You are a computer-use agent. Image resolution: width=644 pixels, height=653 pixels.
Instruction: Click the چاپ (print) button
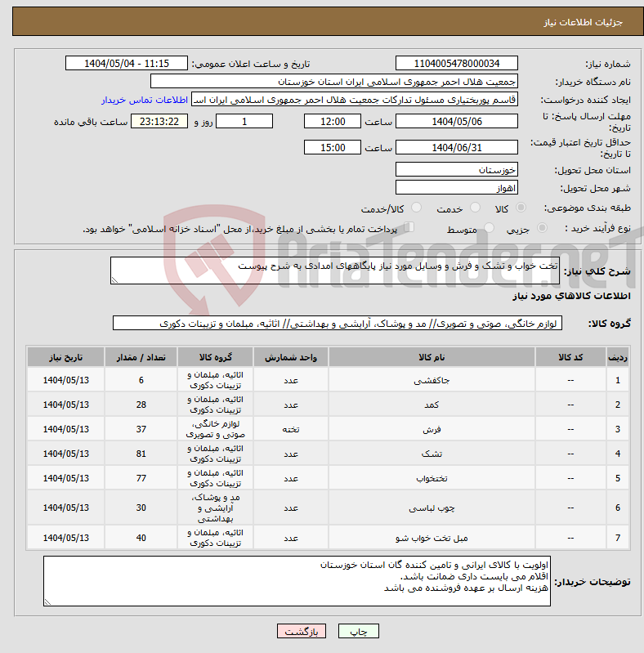[x=358, y=632]
